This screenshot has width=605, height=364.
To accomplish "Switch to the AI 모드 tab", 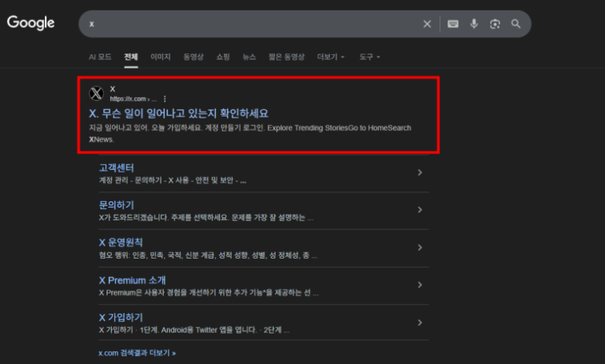I will tap(100, 57).
